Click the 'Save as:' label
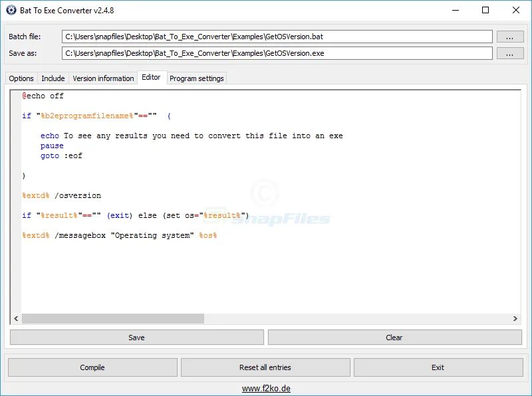The image size is (532, 396). 23,53
